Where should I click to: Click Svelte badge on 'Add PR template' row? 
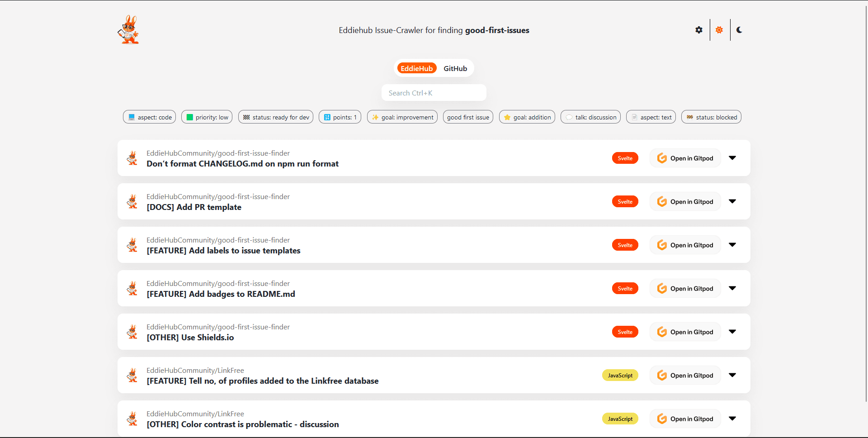coord(625,201)
